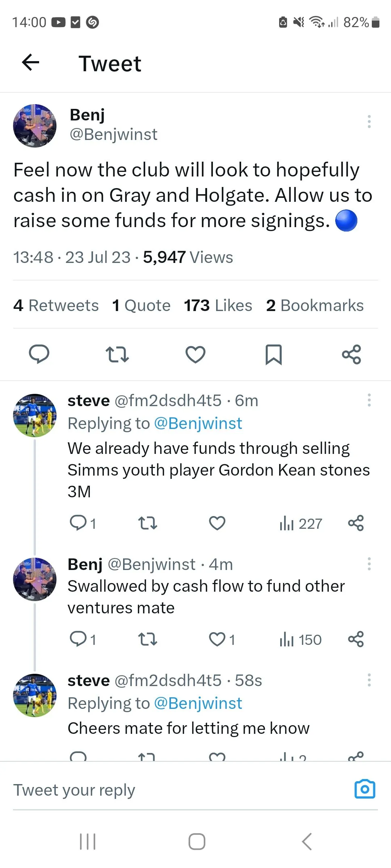Open camera icon in reply bar

(x=365, y=789)
